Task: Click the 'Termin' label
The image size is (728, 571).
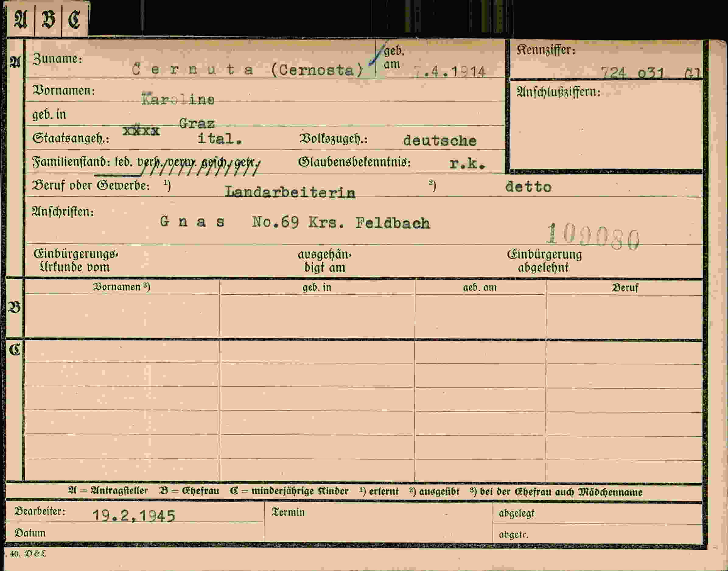Action: [x=288, y=512]
